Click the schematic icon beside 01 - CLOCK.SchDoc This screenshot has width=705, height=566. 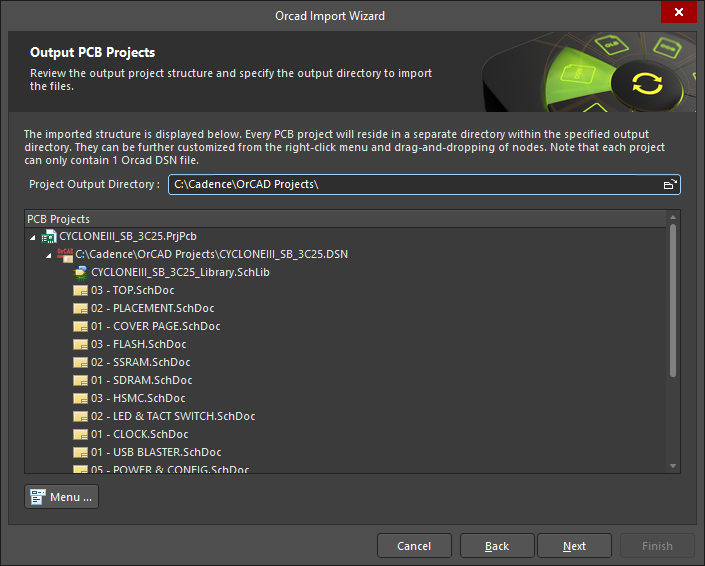80,434
